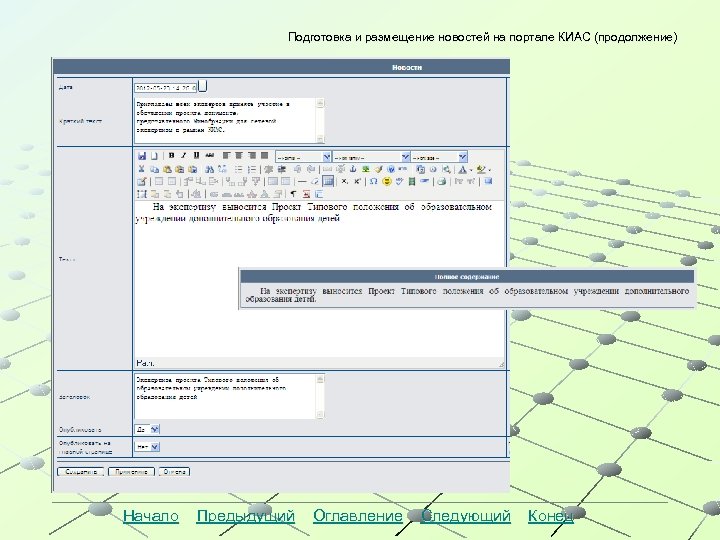
Task: Insert a numbered list
Action: click(252, 169)
